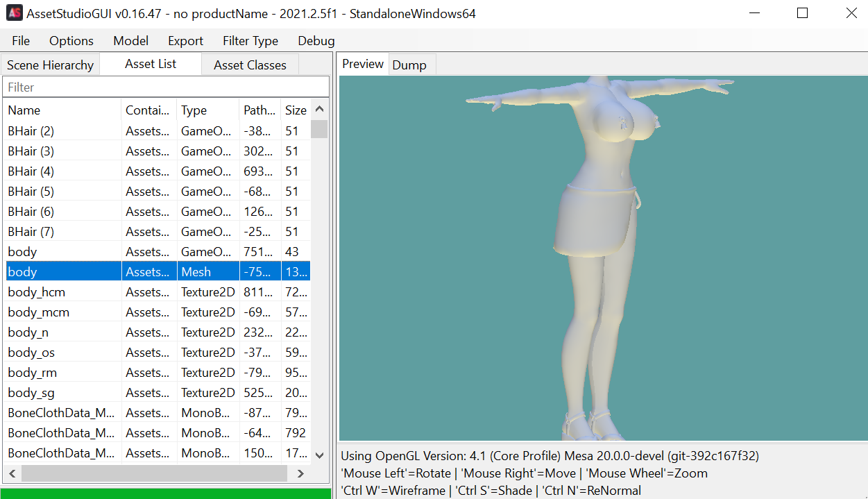Select the BHair (3) row
Viewport: 868px width, 499px height.
[x=158, y=151]
